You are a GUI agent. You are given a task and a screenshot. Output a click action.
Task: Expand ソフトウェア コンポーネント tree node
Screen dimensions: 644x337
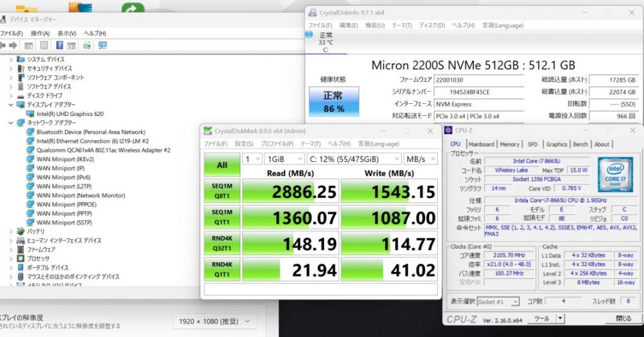pyautogui.click(x=11, y=78)
